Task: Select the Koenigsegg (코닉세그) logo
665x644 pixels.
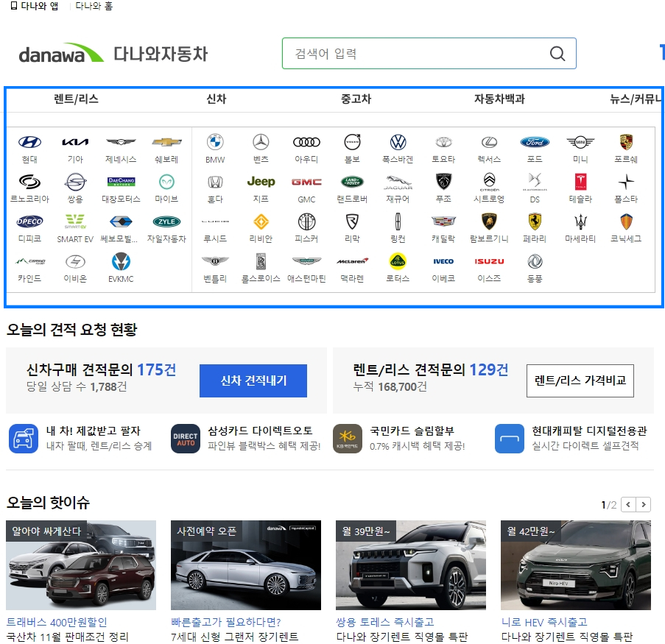Action: click(x=627, y=222)
